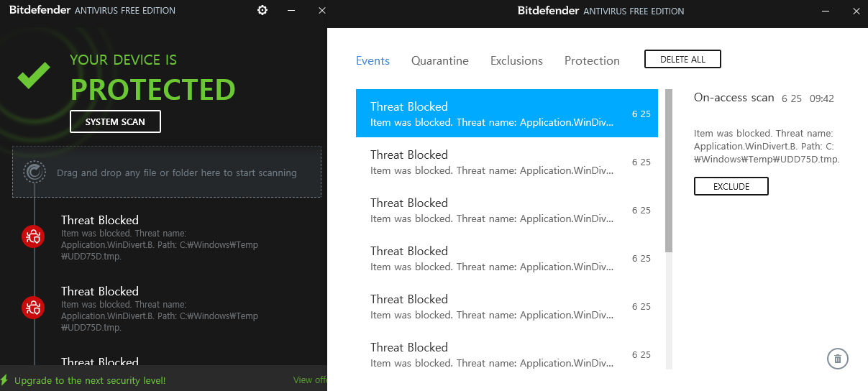Go to the Exclusions tab
Screen dimensions: 868x391
pos(516,60)
